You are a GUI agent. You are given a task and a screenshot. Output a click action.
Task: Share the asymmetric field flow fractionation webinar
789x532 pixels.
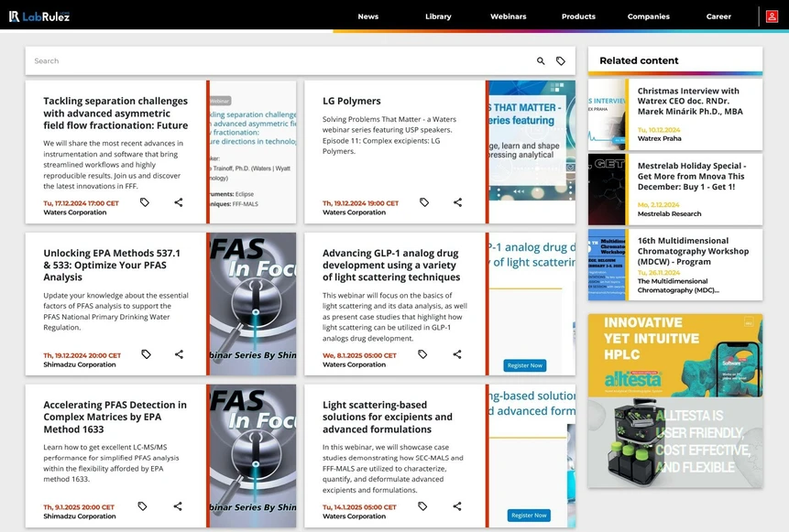click(178, 202)
